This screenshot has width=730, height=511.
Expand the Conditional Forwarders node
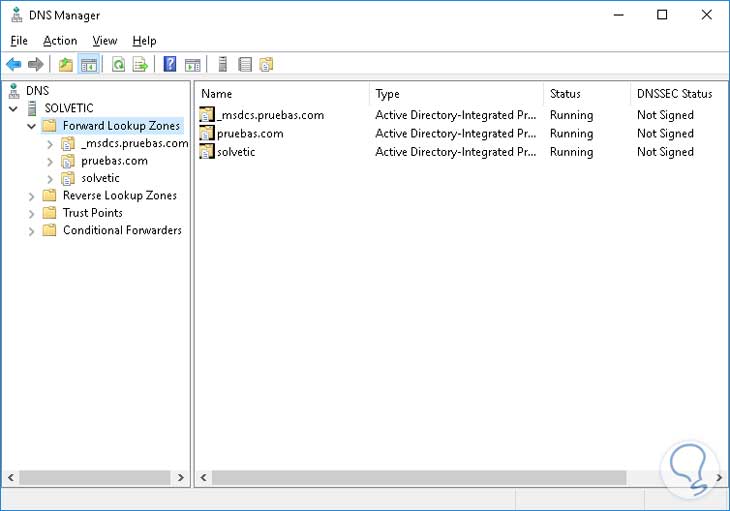(x=31, y=231)
